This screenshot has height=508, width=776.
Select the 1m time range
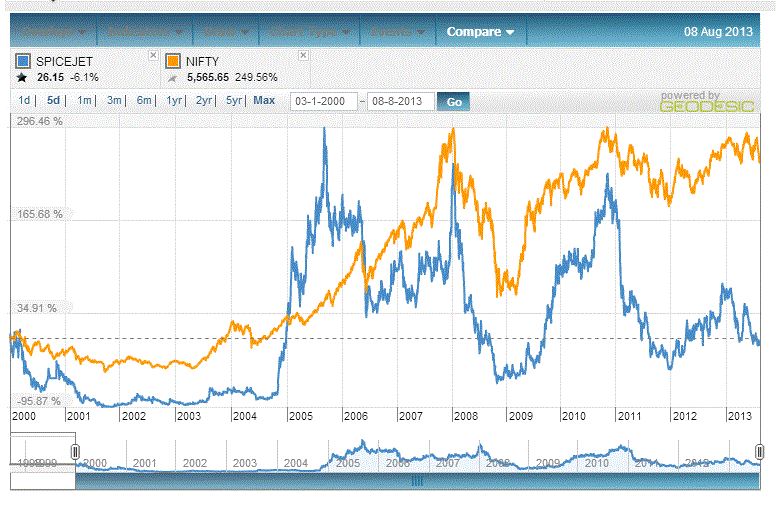[84, 101]
